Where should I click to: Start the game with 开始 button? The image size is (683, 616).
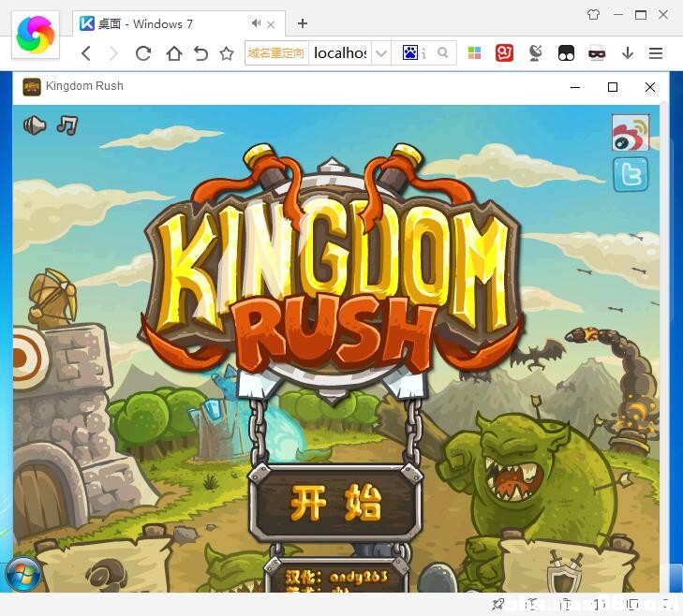coord(335,502)
